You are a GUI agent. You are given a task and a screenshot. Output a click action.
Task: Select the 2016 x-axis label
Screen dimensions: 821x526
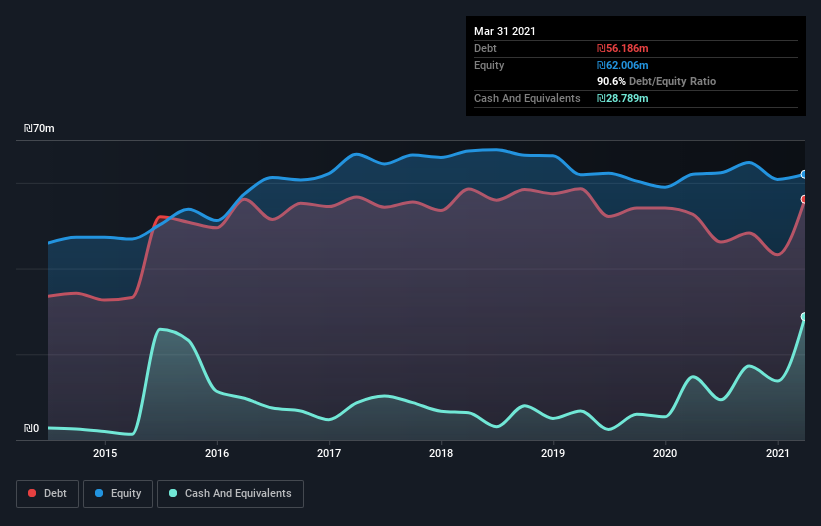click(x=217, y=453)
